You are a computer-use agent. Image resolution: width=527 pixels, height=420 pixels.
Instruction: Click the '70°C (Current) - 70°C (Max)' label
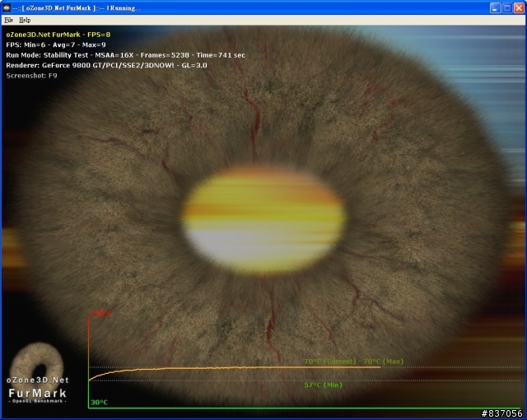[x=353, y=362]
